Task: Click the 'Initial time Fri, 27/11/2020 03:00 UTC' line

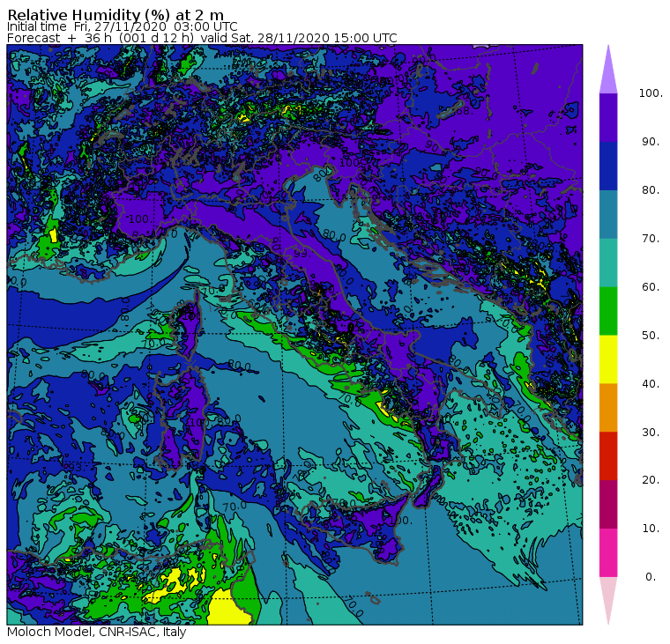Action: pyautogui.click(x=123, y=27)
